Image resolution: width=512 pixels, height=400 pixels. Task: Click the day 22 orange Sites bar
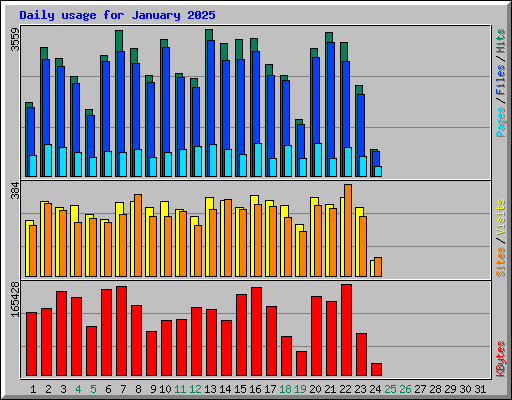coord(348,230)
